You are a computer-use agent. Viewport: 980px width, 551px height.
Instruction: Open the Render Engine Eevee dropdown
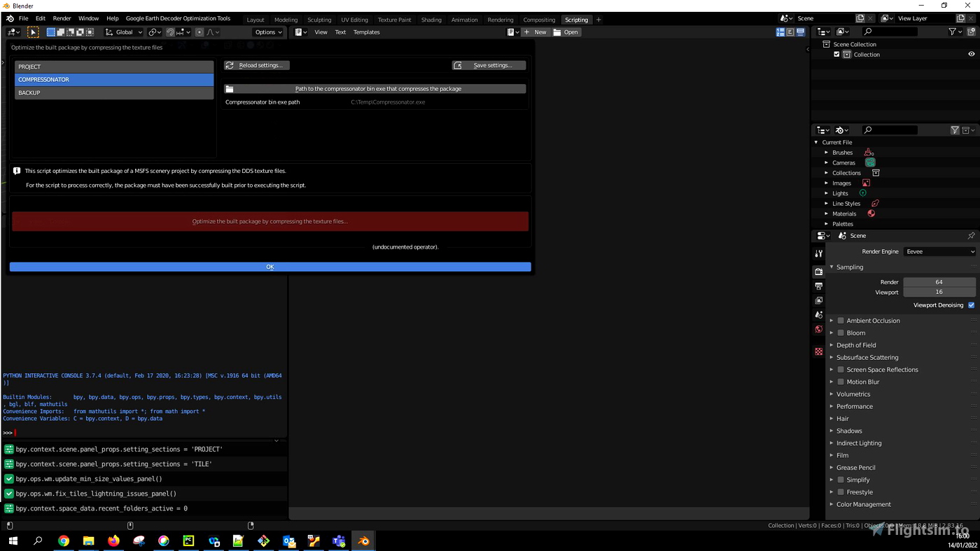click(939, 251)
